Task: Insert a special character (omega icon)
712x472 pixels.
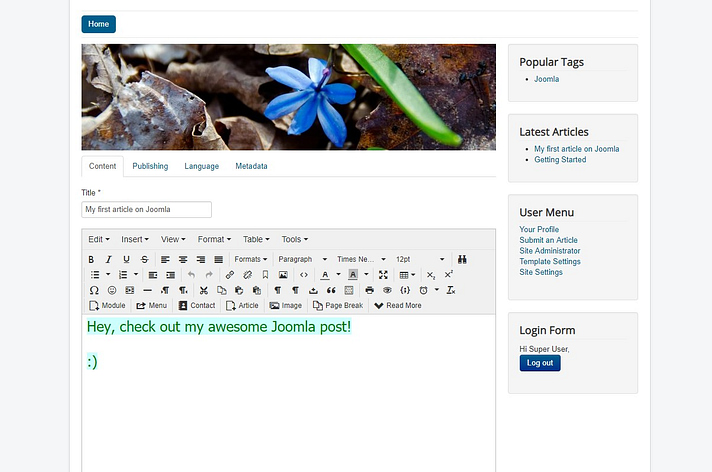Action: click(x=94, y=290)
